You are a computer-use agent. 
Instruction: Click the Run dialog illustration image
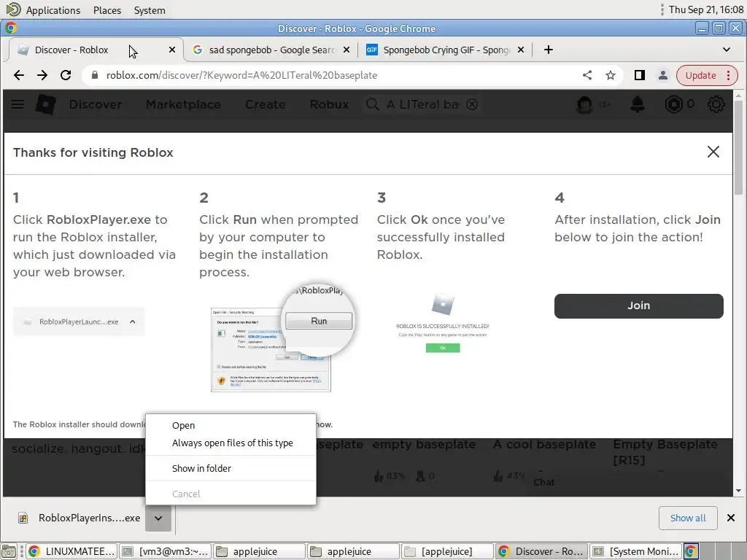click(x=284, y=338)
